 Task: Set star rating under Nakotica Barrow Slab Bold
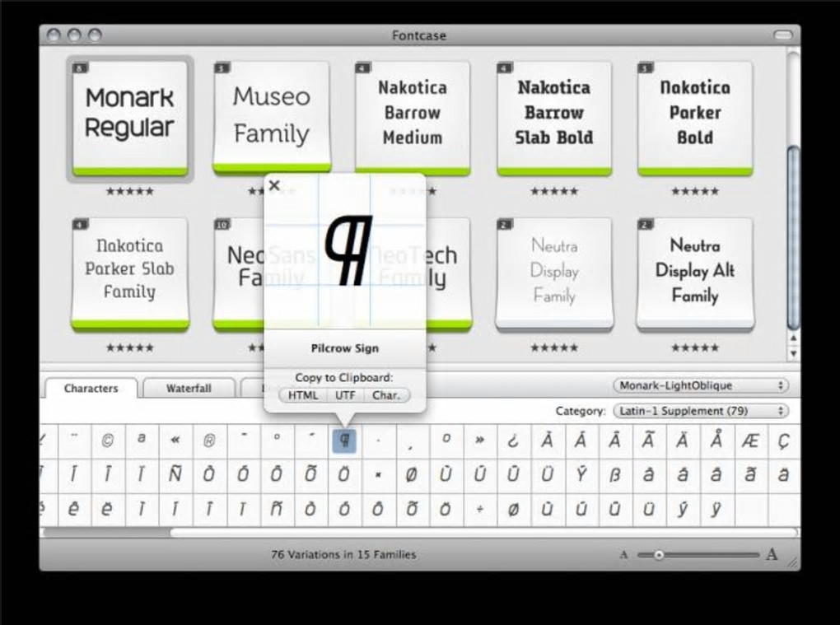click(554, 191)
